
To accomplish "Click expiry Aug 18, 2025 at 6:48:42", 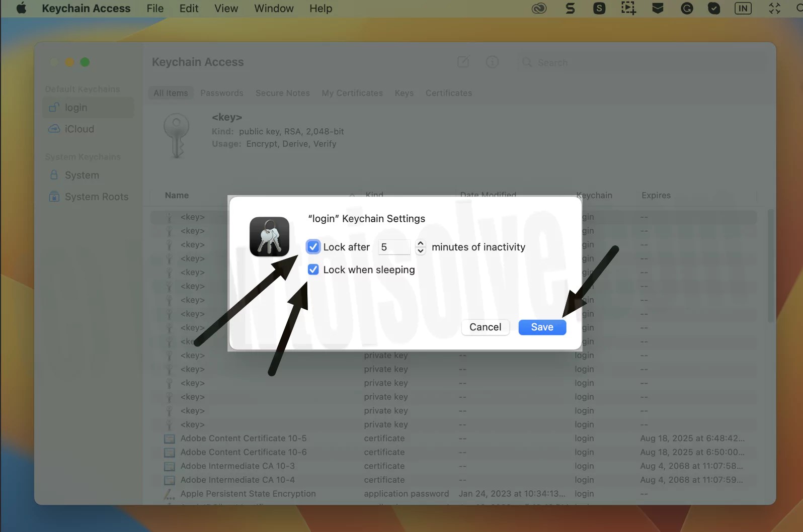I will pos(692,438).
